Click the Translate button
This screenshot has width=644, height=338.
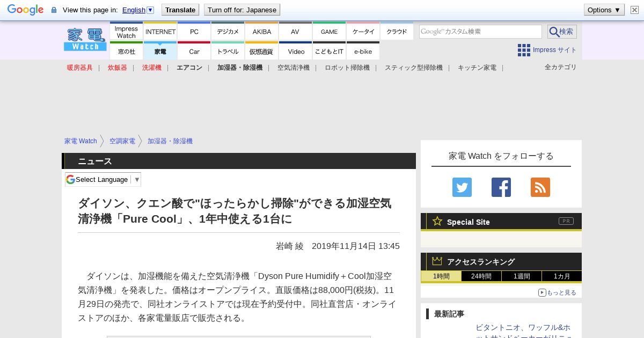pyautogui.click(x=180, y=10)
